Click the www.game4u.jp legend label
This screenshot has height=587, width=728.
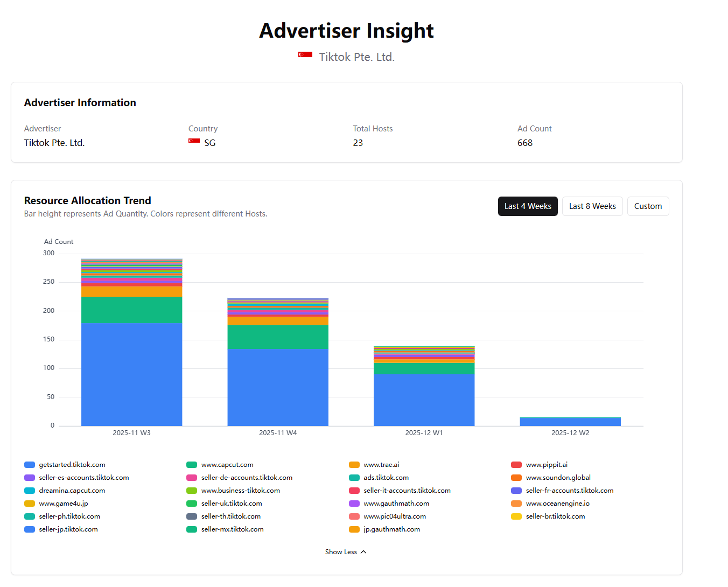(x=64, y=504)
